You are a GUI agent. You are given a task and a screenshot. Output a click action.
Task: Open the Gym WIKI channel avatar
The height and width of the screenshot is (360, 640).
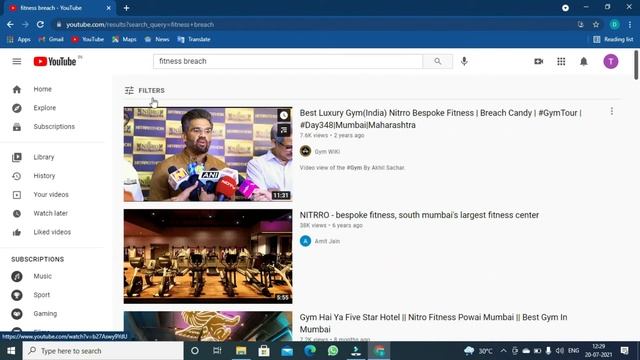coord(305,151)
